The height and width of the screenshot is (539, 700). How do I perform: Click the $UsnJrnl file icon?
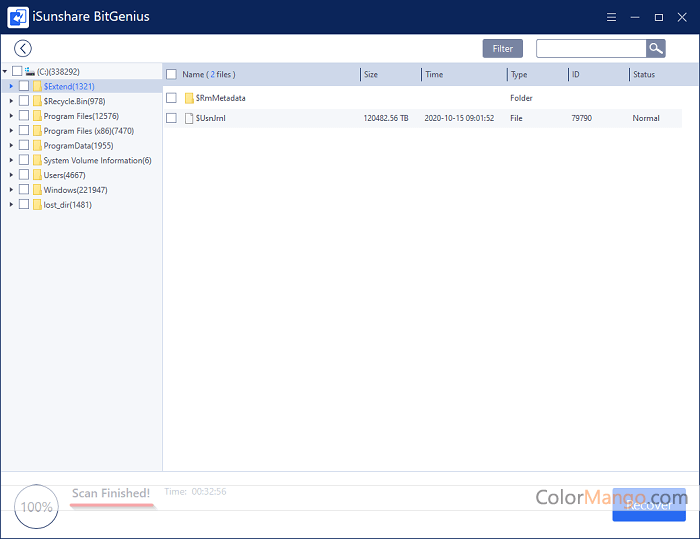[x=188, y=118]
